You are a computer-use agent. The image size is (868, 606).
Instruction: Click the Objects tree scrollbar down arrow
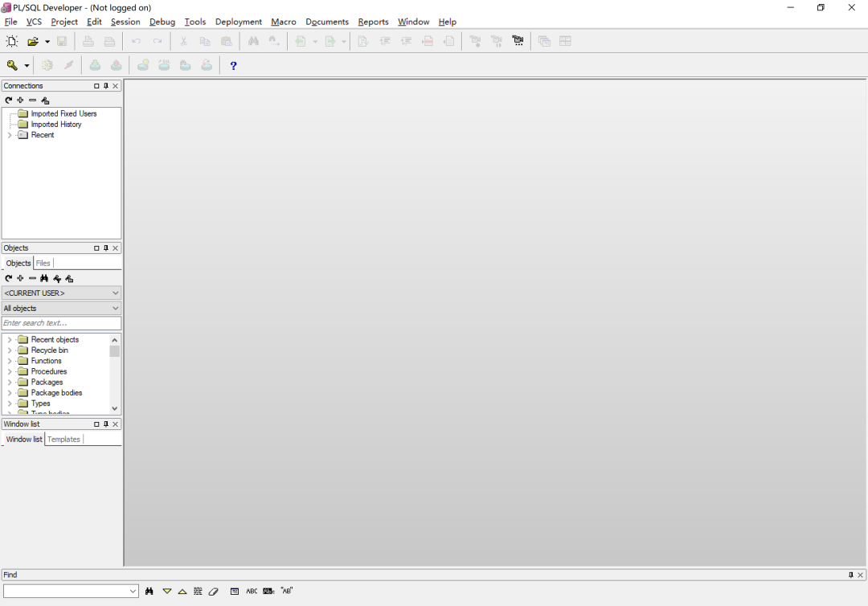115,408
